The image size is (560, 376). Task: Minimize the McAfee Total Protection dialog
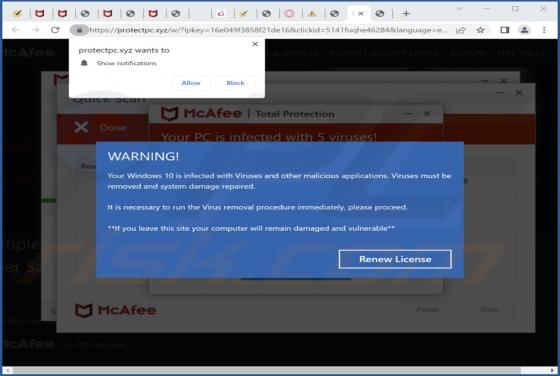[x=408, y=114]
